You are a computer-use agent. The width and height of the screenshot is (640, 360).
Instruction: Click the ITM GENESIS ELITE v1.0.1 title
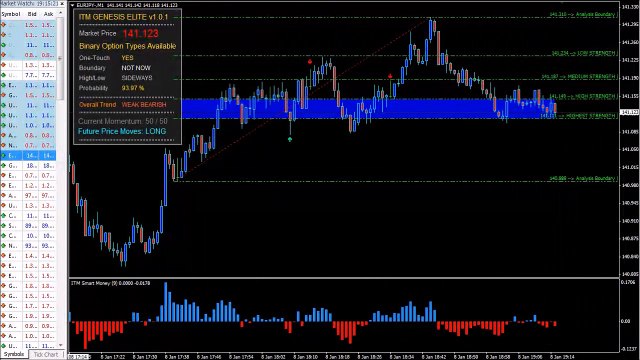click(x=123, y=17)
